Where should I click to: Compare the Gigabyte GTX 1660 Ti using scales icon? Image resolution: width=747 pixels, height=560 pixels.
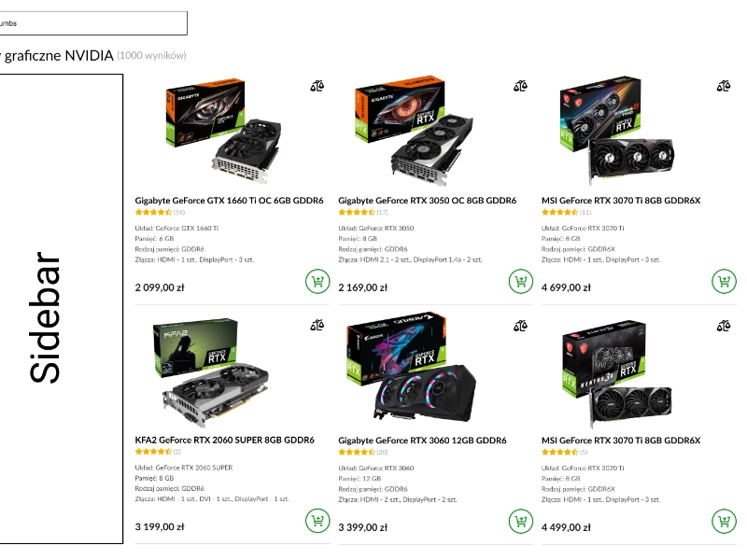(317, 86)
